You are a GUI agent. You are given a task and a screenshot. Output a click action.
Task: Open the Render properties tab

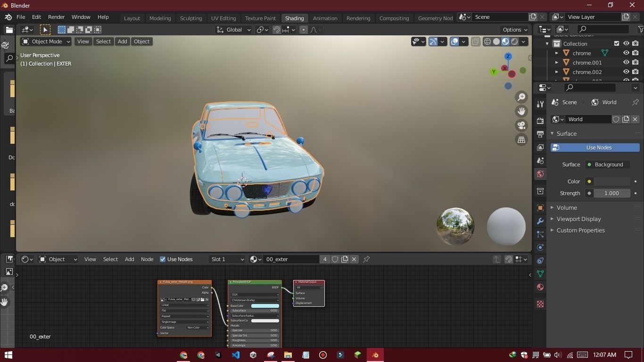540,121
